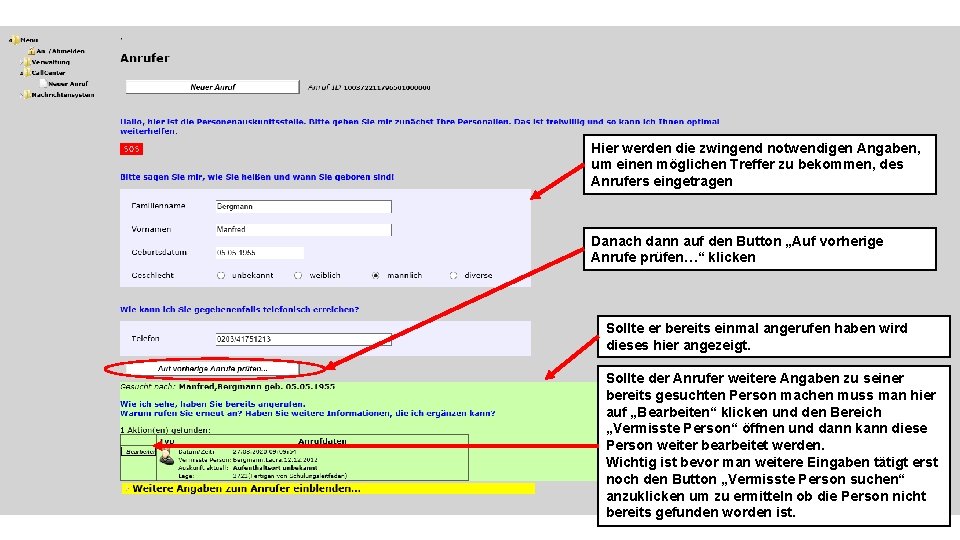Open CallCenter in the navigation tree
The image size is (960, 540).
(x=48, y=73)
